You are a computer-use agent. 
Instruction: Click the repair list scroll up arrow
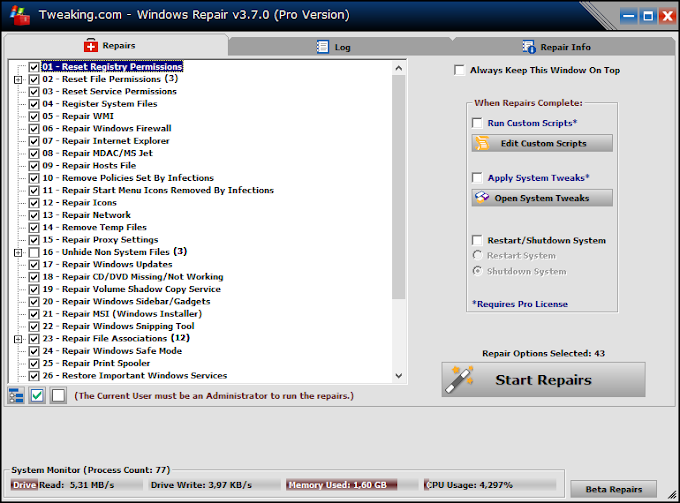coord(399,68)
